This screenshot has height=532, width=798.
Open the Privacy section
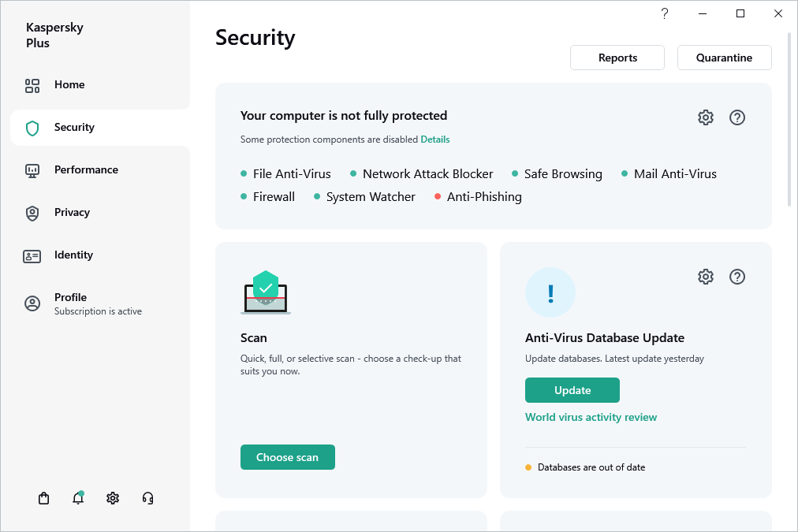[x=72, y=213]
